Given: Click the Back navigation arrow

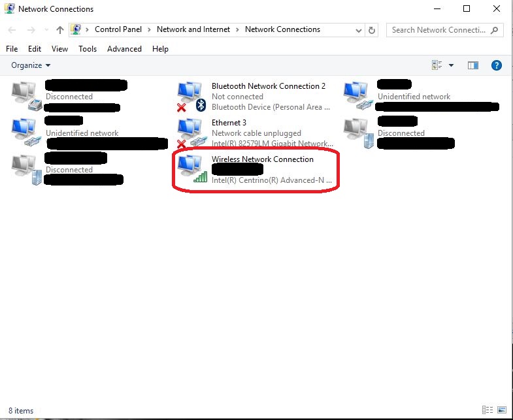Looking at the screenshot, I should tap(12, 30).
